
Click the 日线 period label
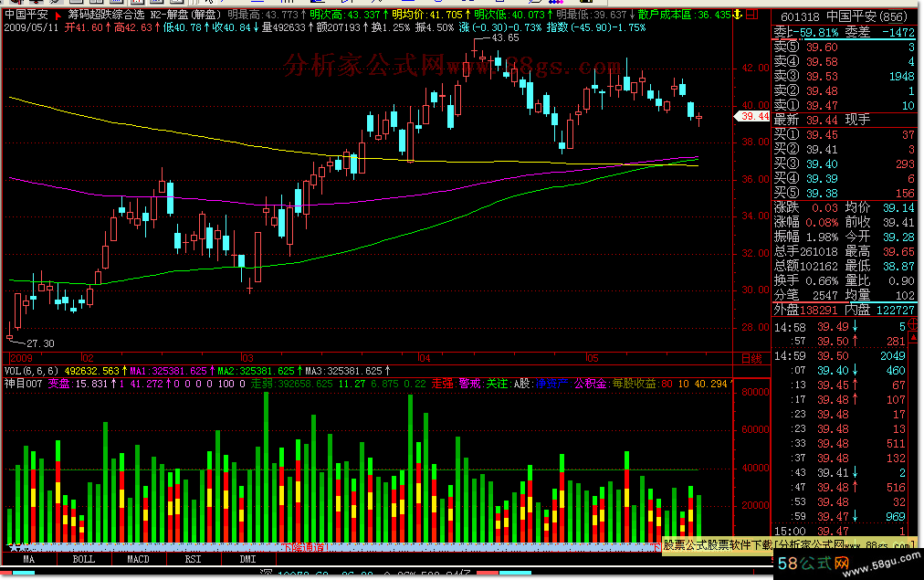pyautogui.click(x=751, y=358)
